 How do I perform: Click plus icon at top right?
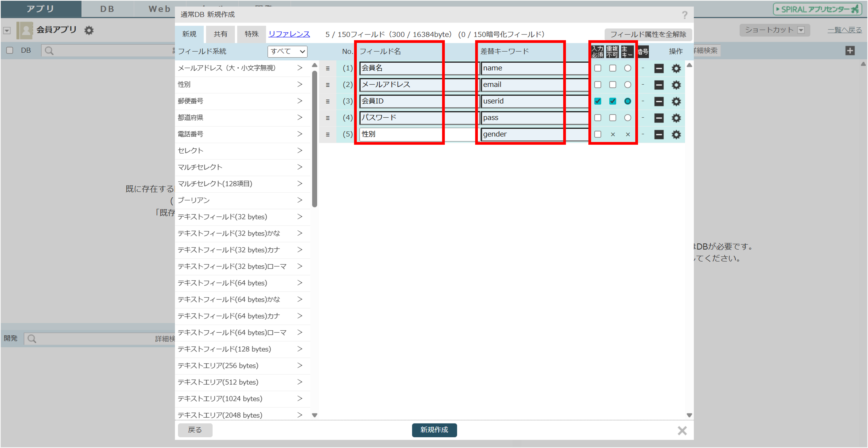(850, 51)
